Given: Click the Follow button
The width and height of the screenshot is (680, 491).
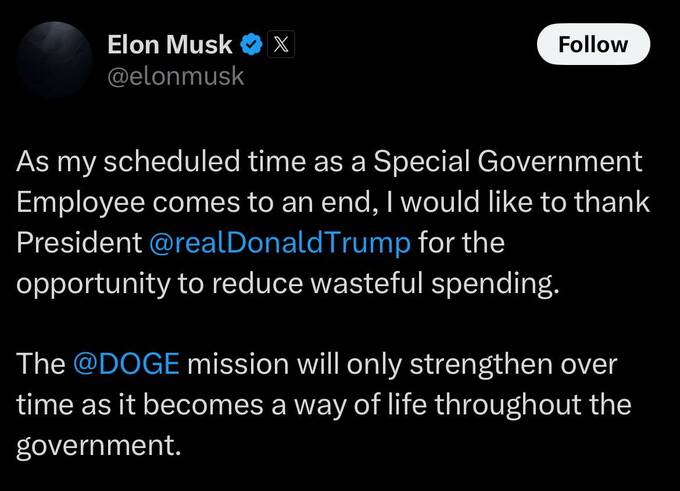Looking at the screenshot, I should (x=592, y=45).
